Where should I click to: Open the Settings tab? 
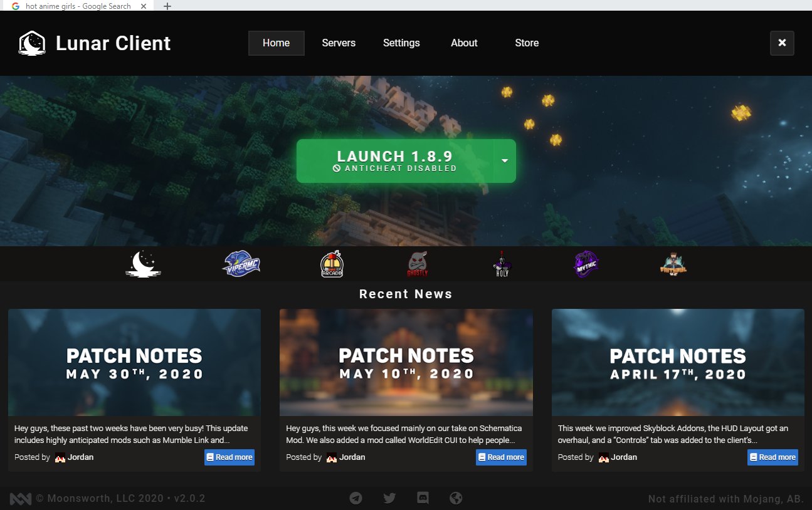pos(401,43)
